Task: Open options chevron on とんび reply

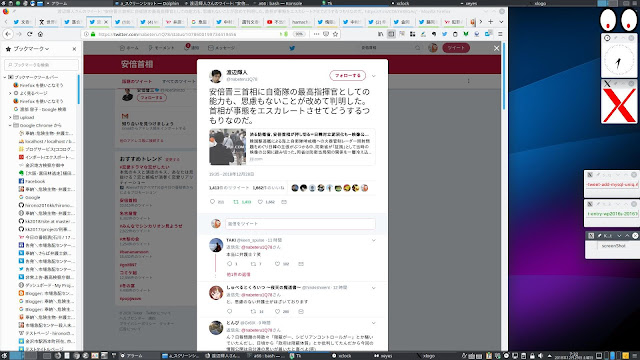Action: 373,323
